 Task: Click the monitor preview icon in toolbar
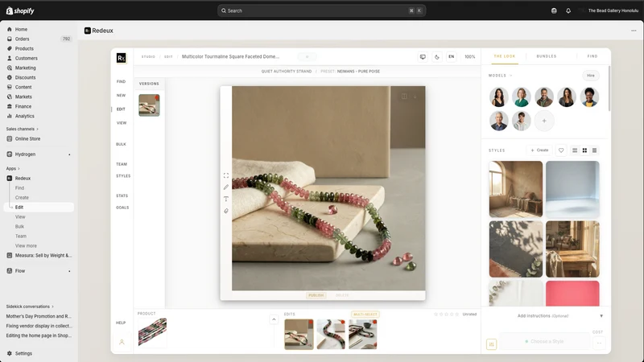(x=423, y=56)
